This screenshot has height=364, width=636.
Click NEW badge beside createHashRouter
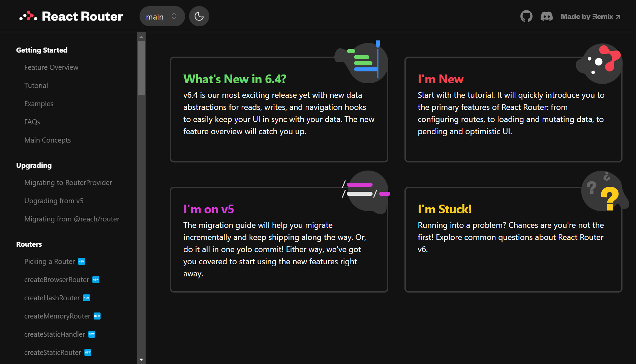point(87,298)
